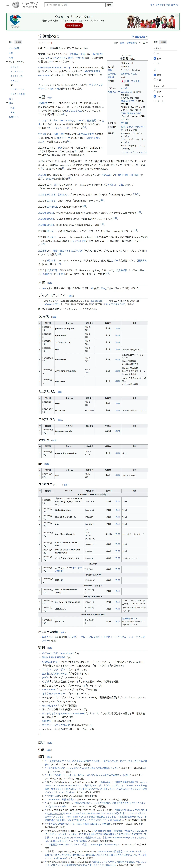This screenshot has width=186, height=868.
Task: Go to コラボユニット in contents sidebar
Action: click(x=18, y=89)
